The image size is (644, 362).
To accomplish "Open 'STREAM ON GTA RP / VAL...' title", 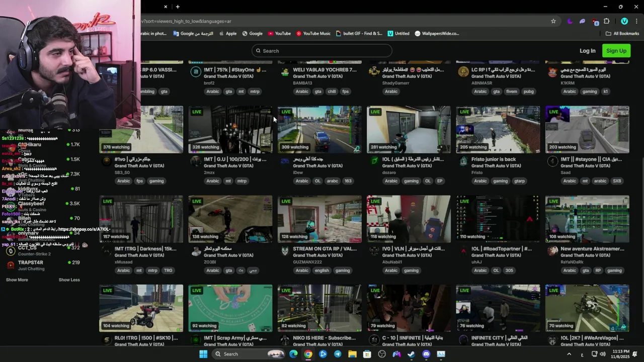I will (x=325, y=249).
